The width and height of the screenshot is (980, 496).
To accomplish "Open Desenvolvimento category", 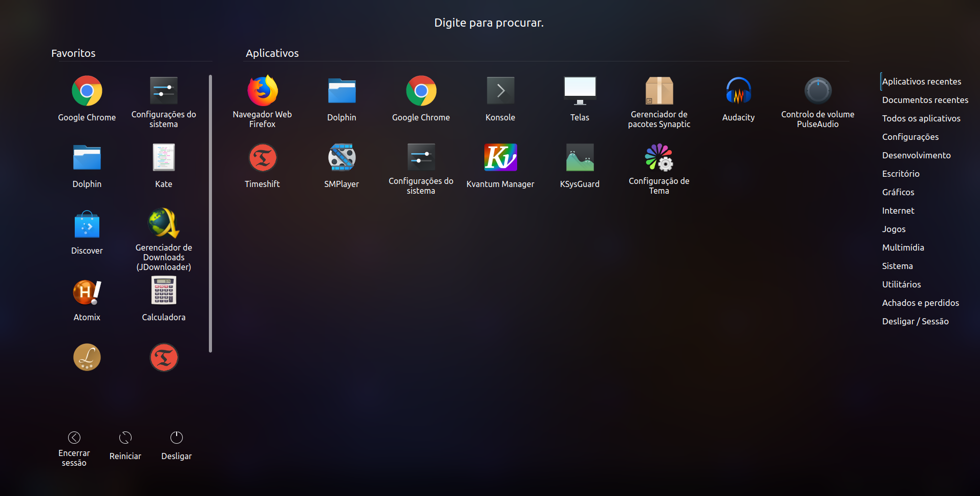I will pos(917,155).
